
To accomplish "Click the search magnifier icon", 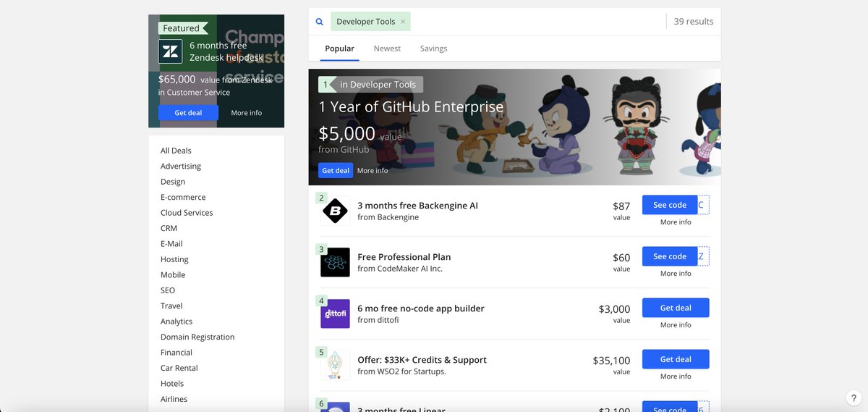I will click(319, 22).
